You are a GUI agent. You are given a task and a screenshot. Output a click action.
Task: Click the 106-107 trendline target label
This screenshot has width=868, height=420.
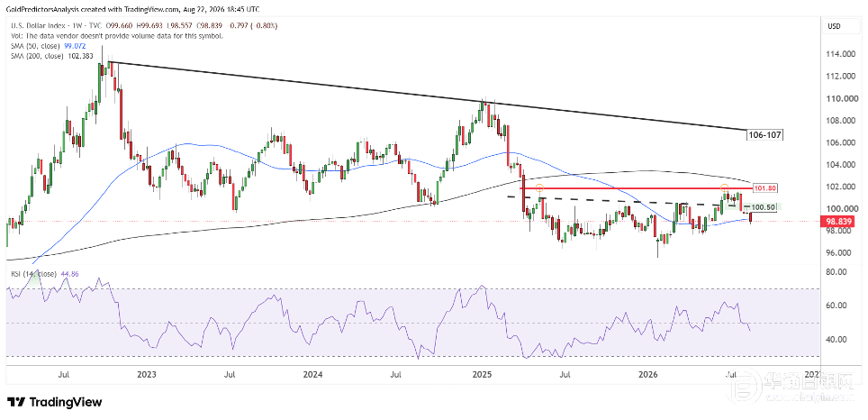764,134
